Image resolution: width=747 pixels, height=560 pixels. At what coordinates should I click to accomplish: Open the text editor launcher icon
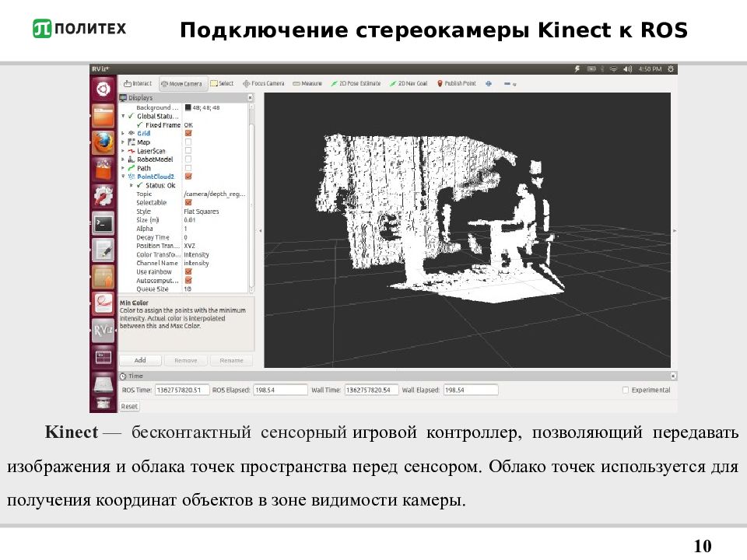pyautogui.click(x=103, y=250)
